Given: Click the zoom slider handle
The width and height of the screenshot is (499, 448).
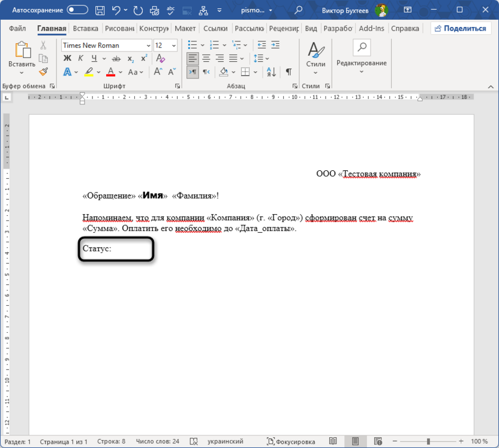Looking at the screenshot, I should tap(428, 441).
